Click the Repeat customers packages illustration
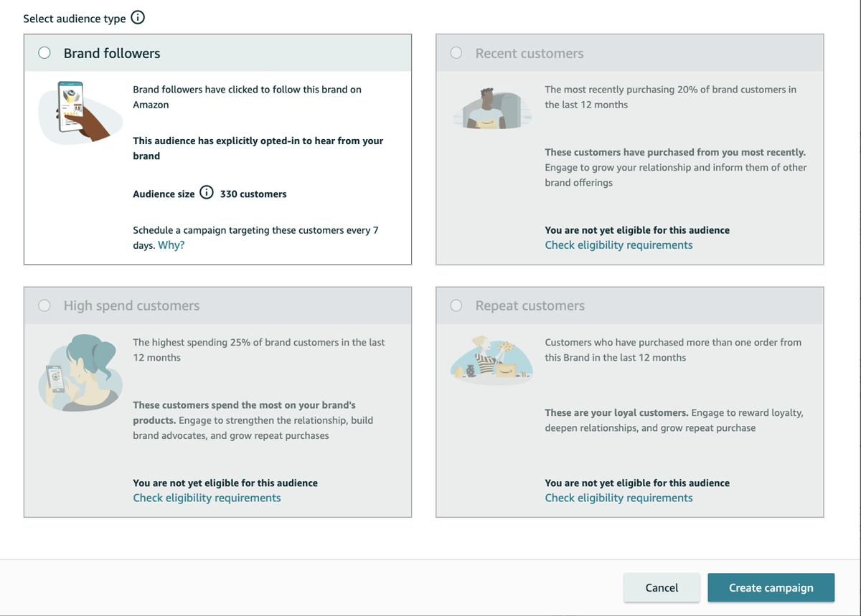Image resolution: width=861 pixels, height=616 pixels. coord(491,360)
